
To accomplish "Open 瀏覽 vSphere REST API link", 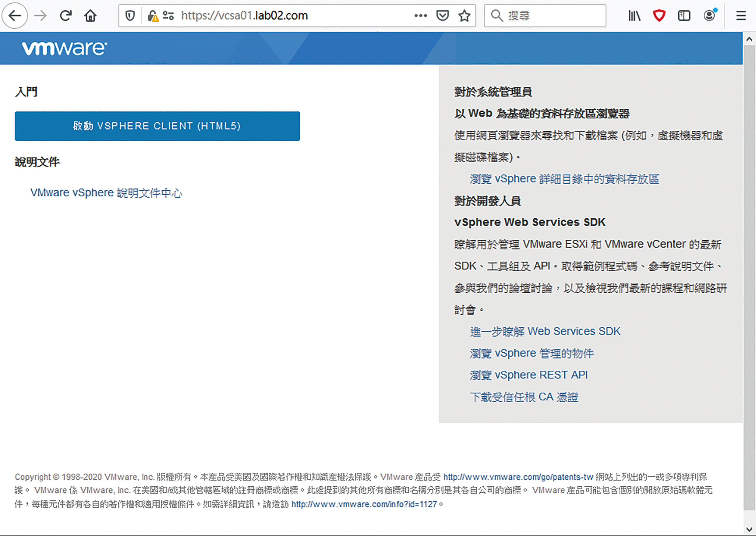I will (x=529, y=375).
